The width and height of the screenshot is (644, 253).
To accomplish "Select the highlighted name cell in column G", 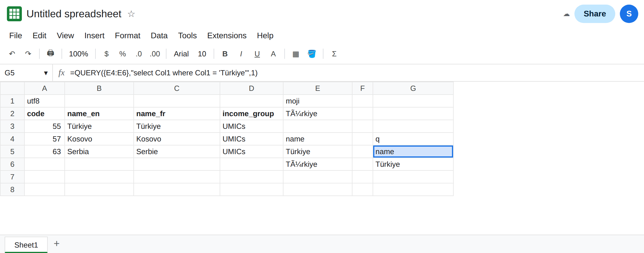I will (413, 152).
